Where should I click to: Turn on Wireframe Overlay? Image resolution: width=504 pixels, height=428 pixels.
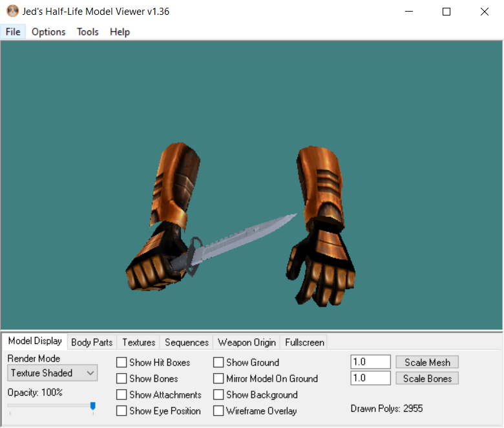tap(218, 411)
